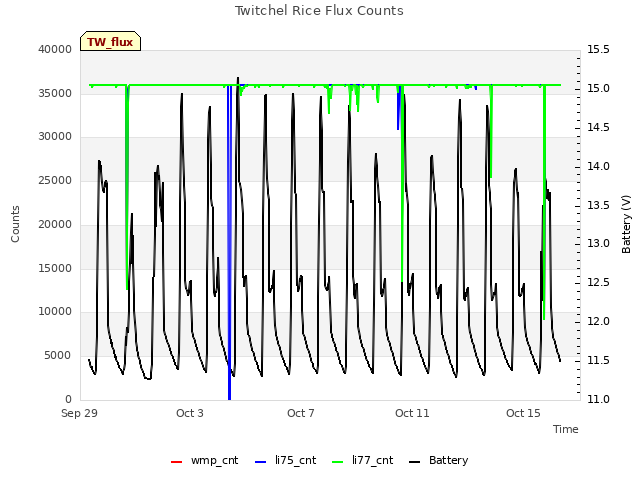
Task: Click the 11.0 battery axis label
Action: 598,399
